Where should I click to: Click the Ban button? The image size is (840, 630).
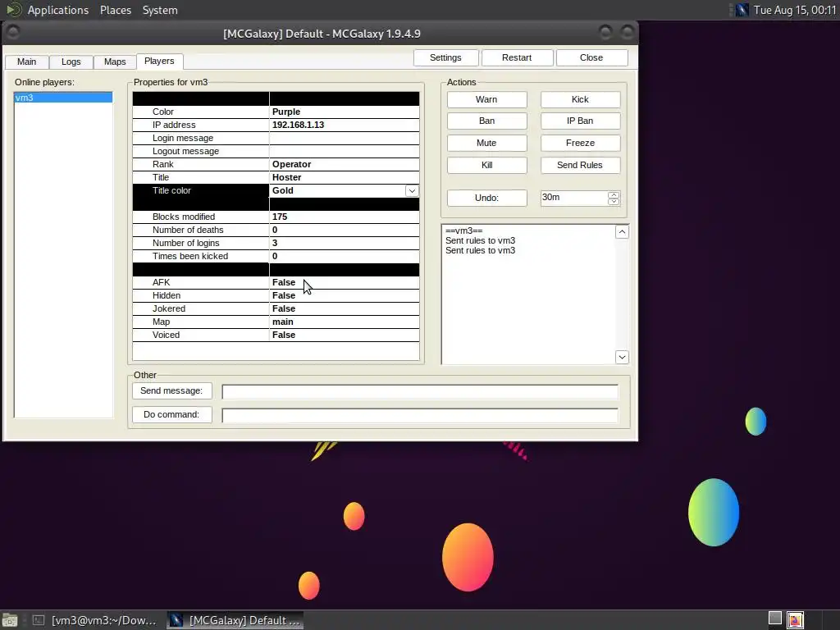pos(486,121)
